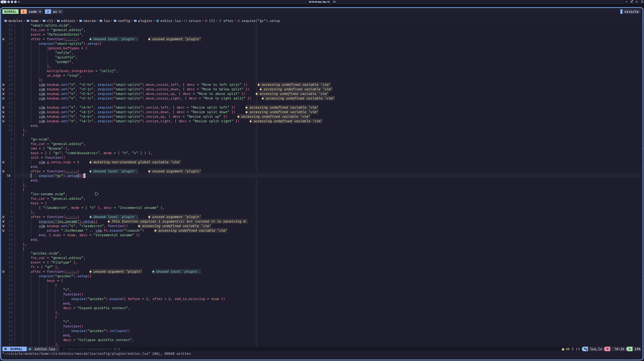Click the lightbulb hints icon showing 13
Screen dimensions: 644x361
pyautogui.click(x=573, y=349)
